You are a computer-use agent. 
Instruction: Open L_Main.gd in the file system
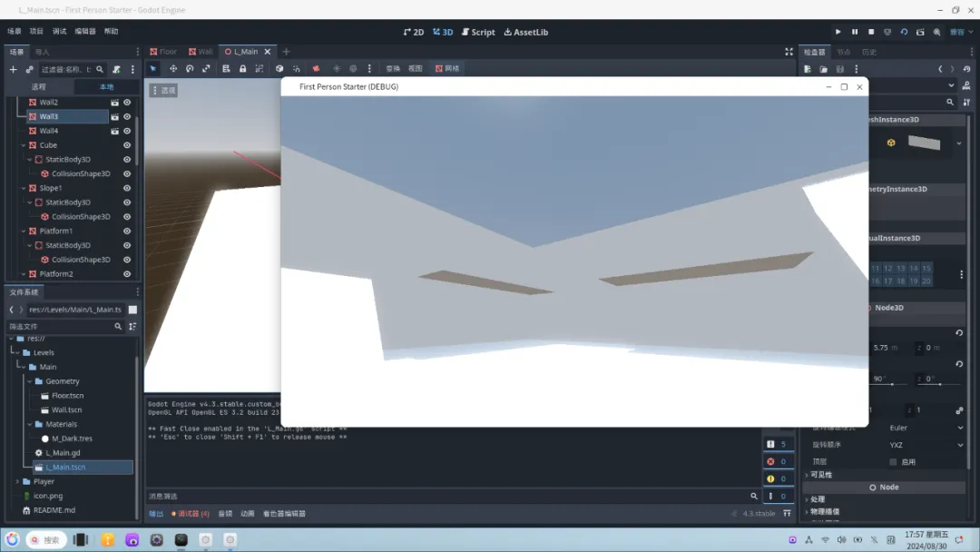tap(63, 453)
